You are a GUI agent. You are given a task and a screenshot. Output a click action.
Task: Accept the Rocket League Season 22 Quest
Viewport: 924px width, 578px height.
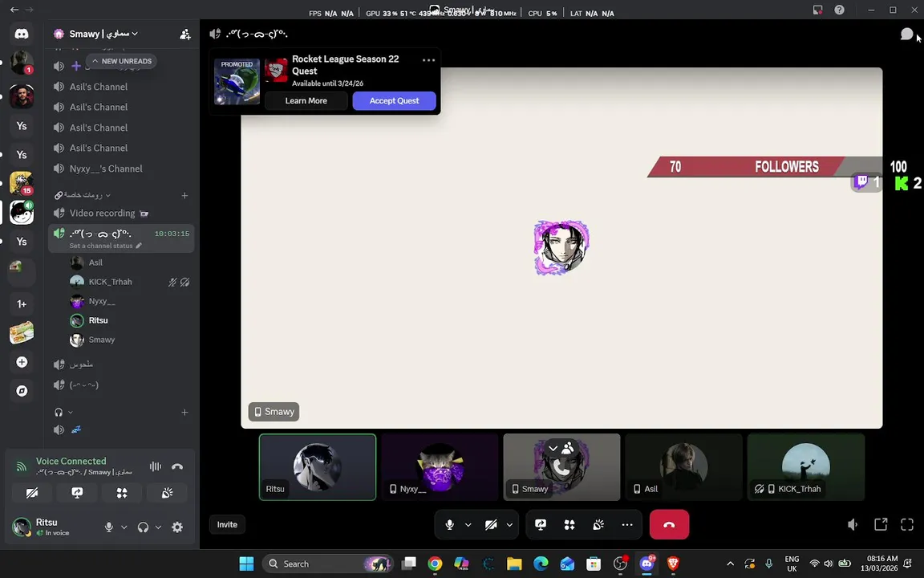tap(395, 101)
